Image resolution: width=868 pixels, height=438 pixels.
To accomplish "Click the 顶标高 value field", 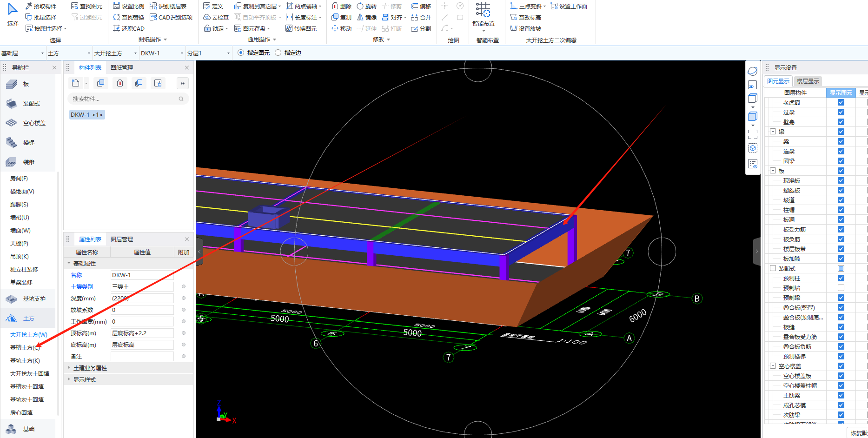I will 142,333.
